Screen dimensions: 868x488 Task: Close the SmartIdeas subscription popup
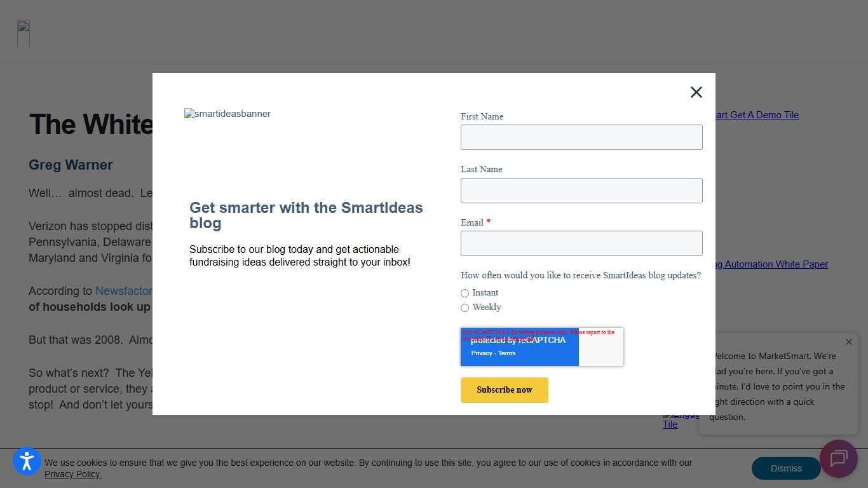(x=696, y=92)
